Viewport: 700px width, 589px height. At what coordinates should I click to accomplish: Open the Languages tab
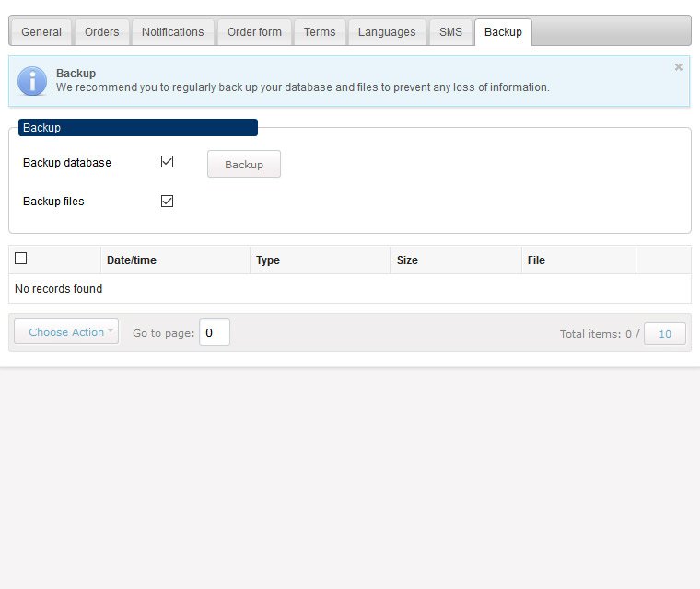click(387, 32)
